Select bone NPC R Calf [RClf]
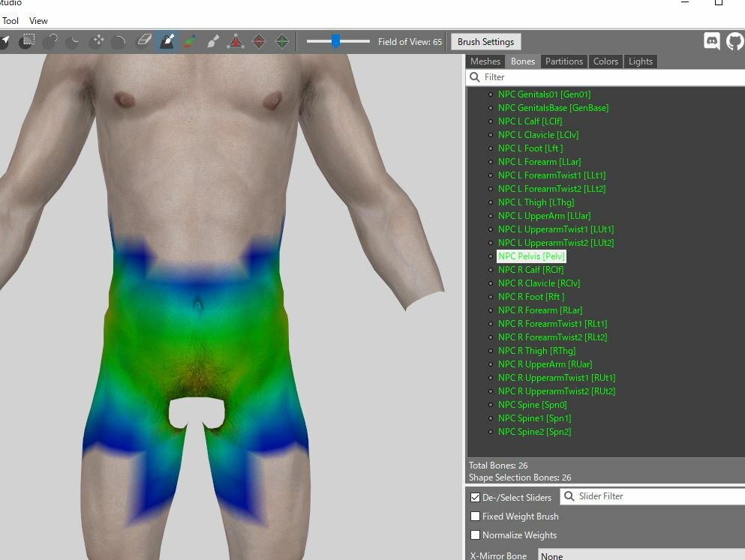The height and width of the screenshot is (560, 745). (530, 270)
